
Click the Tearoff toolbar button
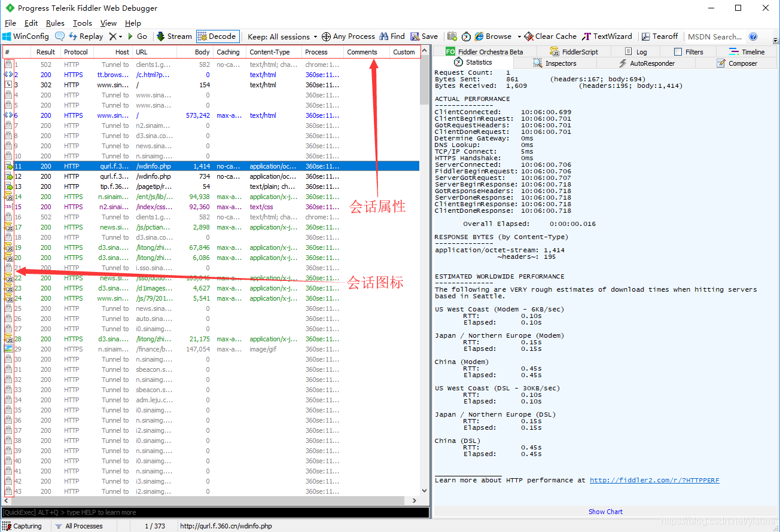tap(660, 36)
